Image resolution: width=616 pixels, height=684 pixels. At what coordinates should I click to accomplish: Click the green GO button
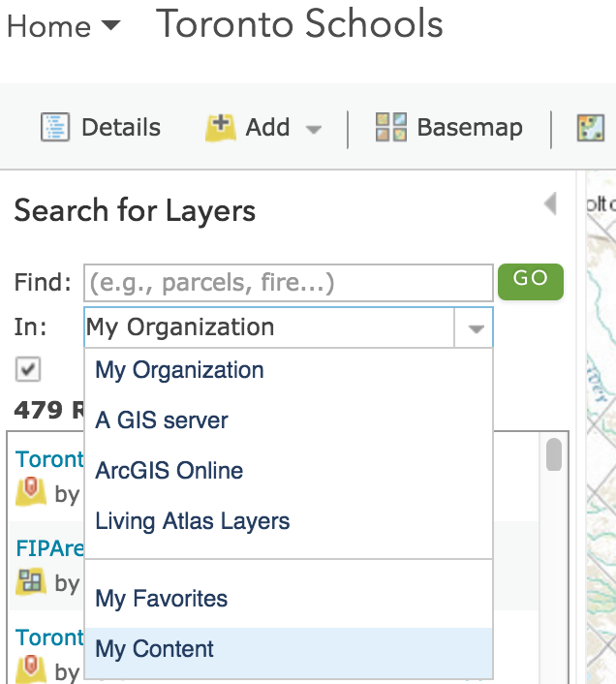[531, 281]
